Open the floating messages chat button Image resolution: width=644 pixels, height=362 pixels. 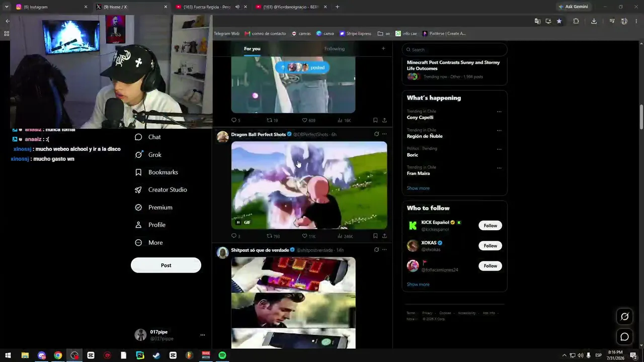624,337
